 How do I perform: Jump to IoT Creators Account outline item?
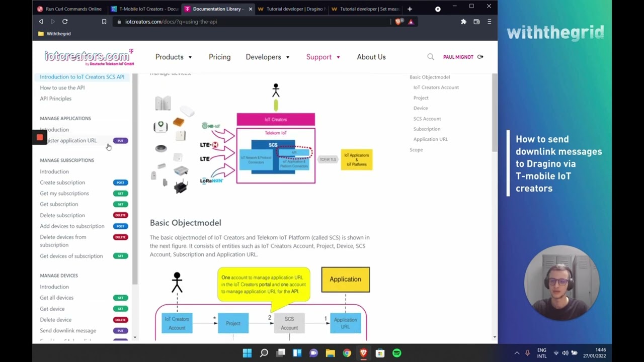pyautogui.click(x=436, y=87)
